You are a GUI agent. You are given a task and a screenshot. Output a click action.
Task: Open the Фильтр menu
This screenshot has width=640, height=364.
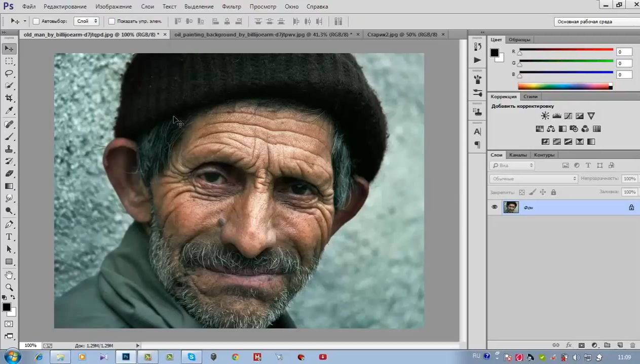pos(232,7)
